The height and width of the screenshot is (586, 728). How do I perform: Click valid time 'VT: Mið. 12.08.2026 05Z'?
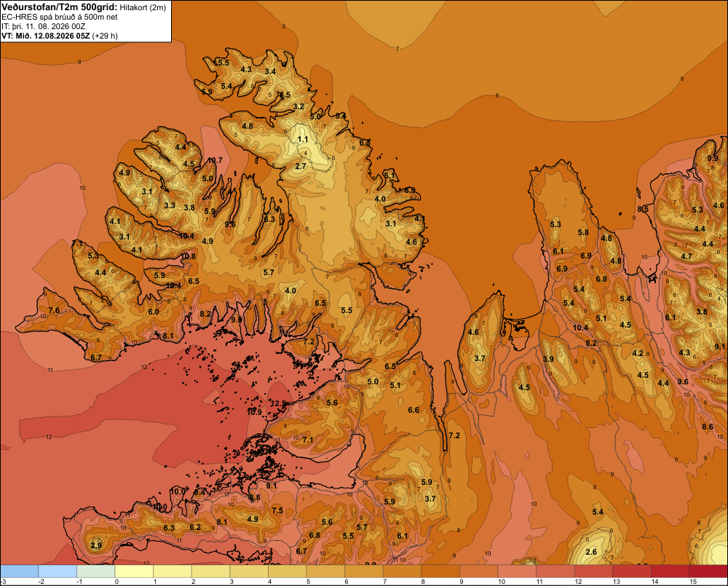[x=45, y=36]
